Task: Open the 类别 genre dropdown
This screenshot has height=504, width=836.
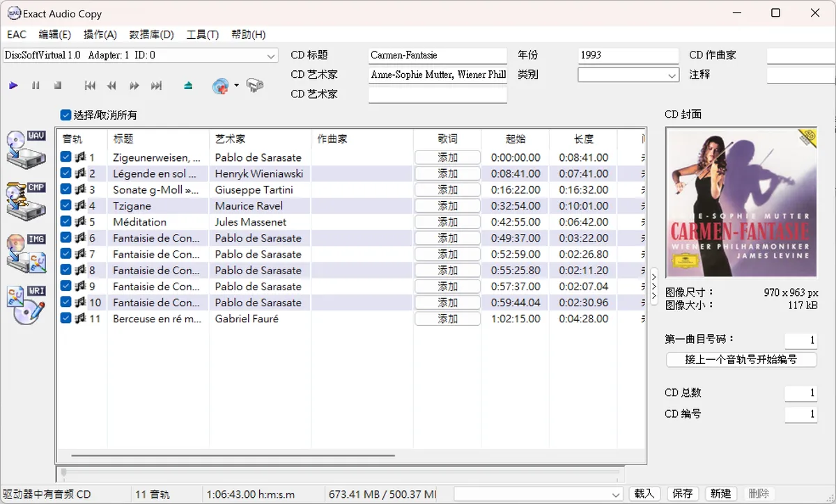Action: [672, 74]
